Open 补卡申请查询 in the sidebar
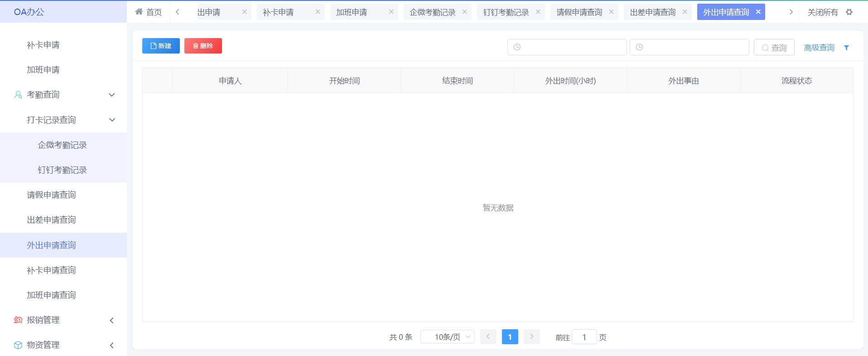This screenshot has width=868, height=356. [51, 270]
